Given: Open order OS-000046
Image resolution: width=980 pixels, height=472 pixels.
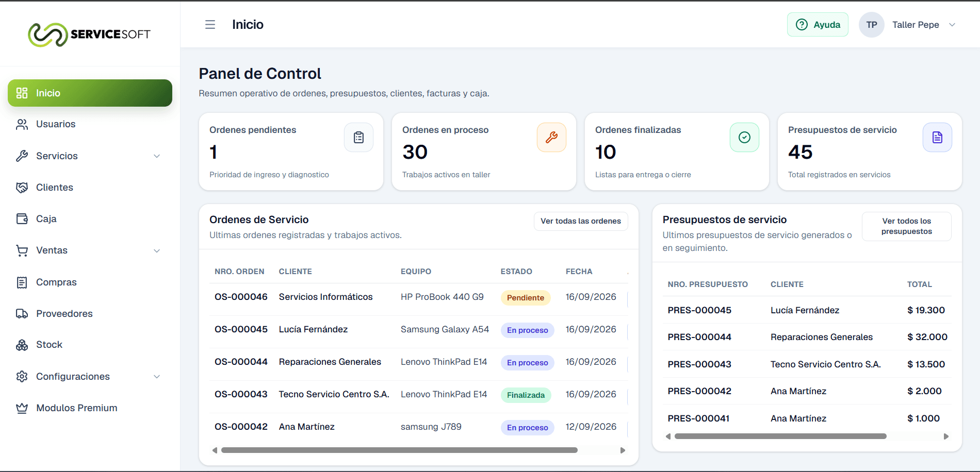Looking at the screenshot, I should [241, 297].
